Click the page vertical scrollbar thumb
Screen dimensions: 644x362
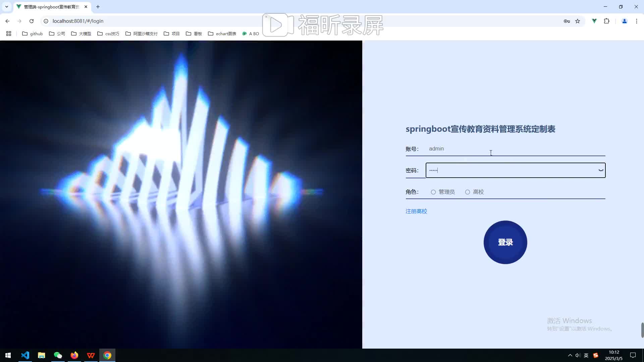click(642, 330)
